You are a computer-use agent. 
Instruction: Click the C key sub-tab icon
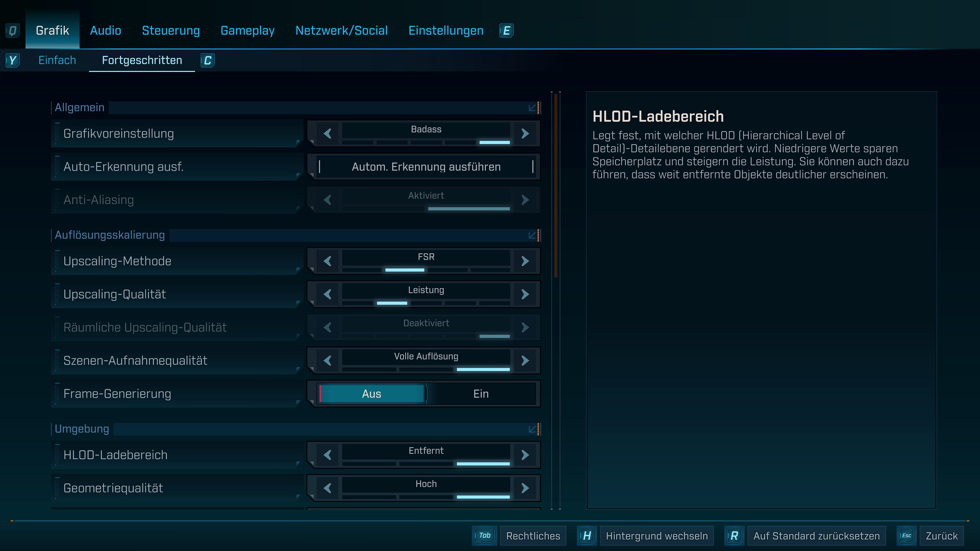pos(208,60)
